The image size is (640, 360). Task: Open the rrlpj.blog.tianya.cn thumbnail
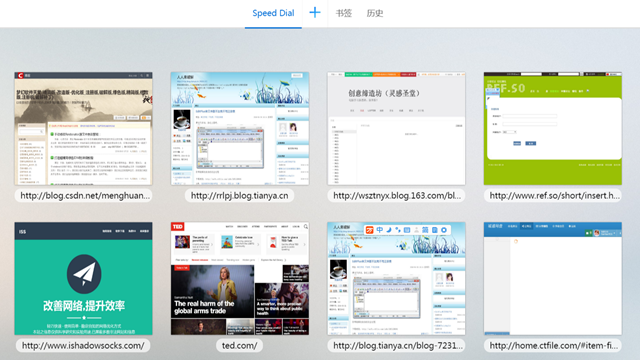[240, 129]
